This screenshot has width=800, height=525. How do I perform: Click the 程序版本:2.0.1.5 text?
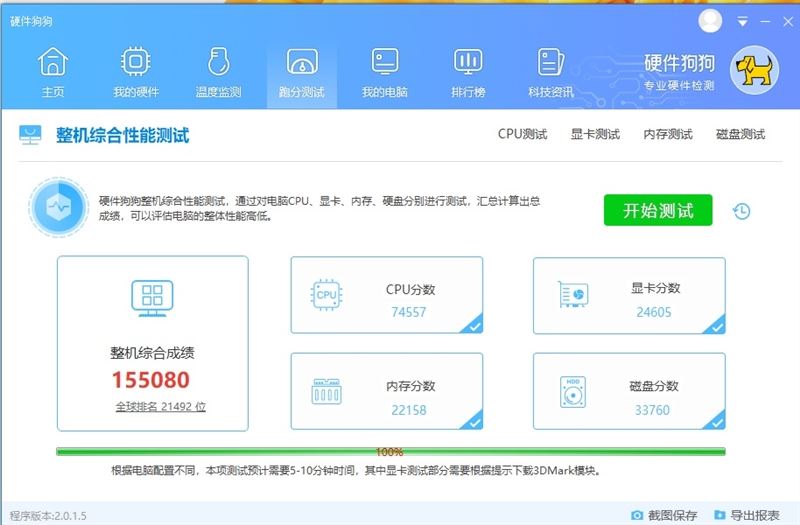[x=48, y=516]
